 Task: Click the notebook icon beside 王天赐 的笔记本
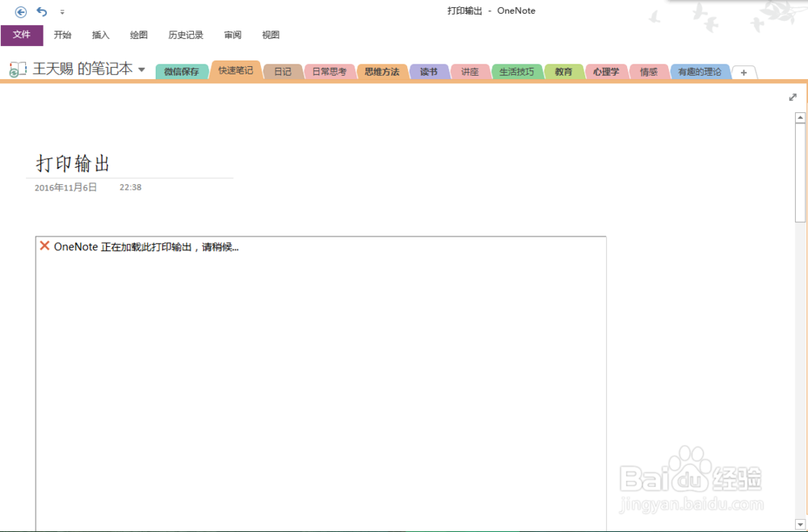(x=18, y=69)
